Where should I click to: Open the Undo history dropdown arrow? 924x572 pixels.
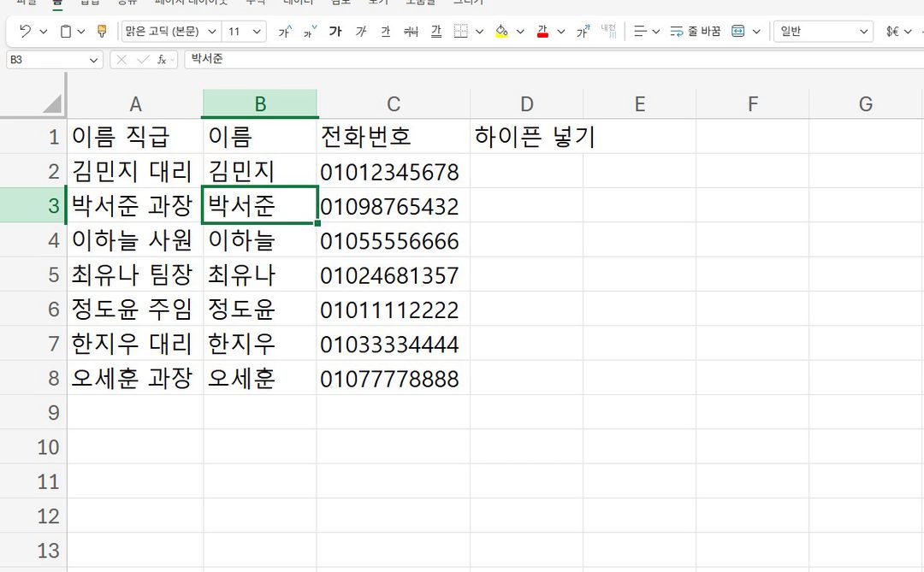[x=44, y=32]
